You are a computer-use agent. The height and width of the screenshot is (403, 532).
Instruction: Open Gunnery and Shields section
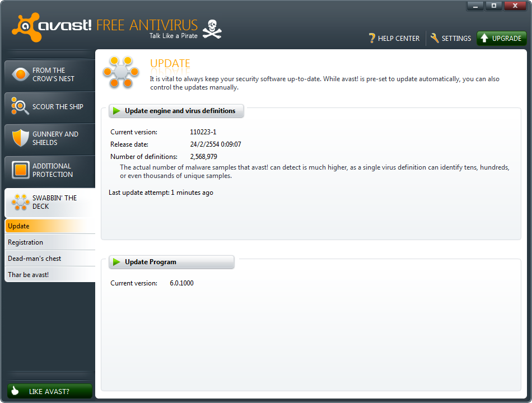[50, 138]
